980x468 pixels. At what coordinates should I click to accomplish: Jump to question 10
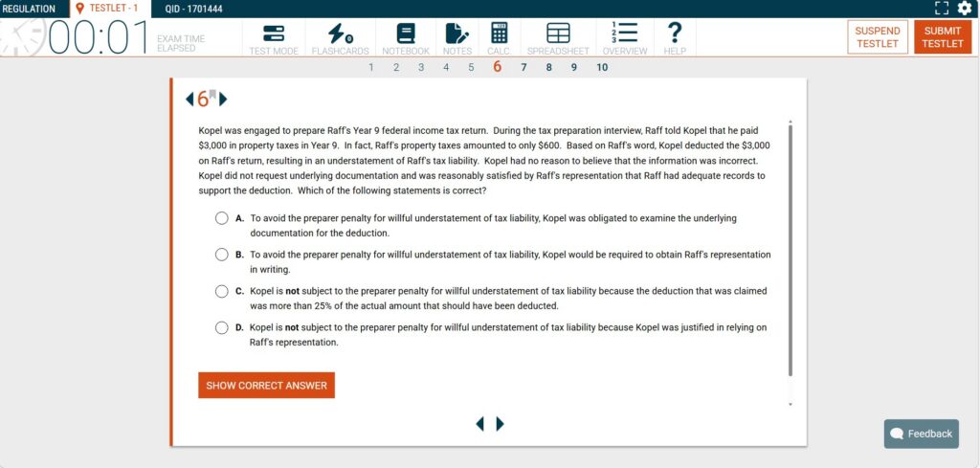pos(602,68)
